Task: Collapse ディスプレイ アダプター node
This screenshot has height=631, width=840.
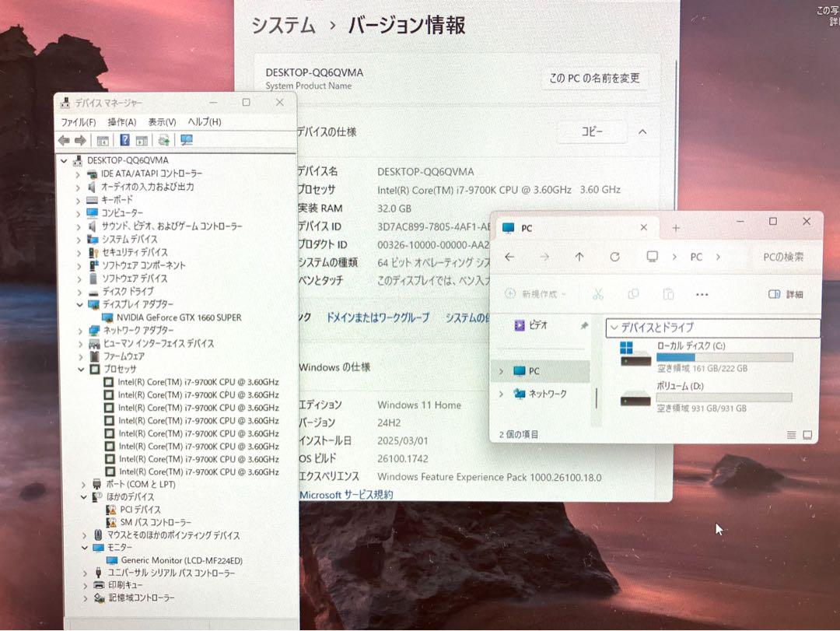Action: tap(79, 304)
